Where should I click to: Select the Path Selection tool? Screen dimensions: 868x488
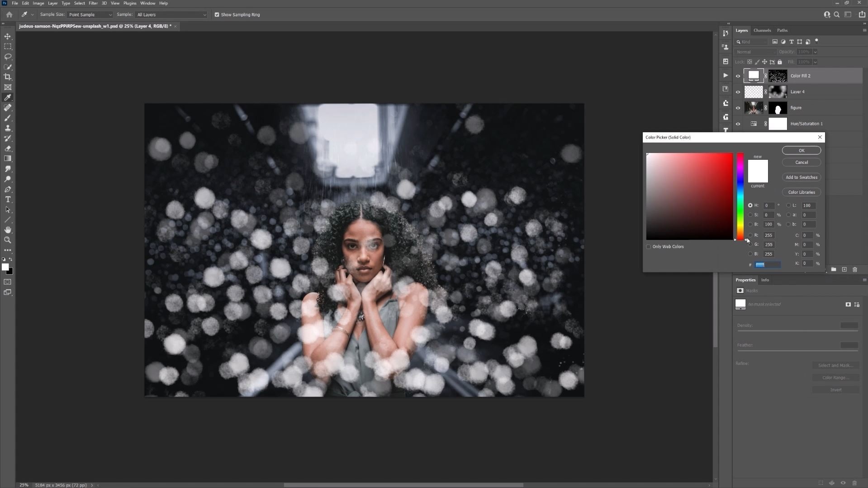tap(8, 210)
